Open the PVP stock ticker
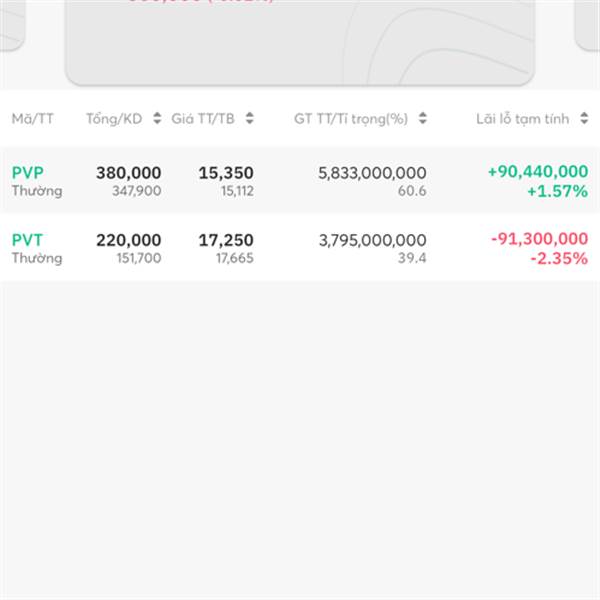The height and width of the screenshot is (600, 600). [28, 173]
